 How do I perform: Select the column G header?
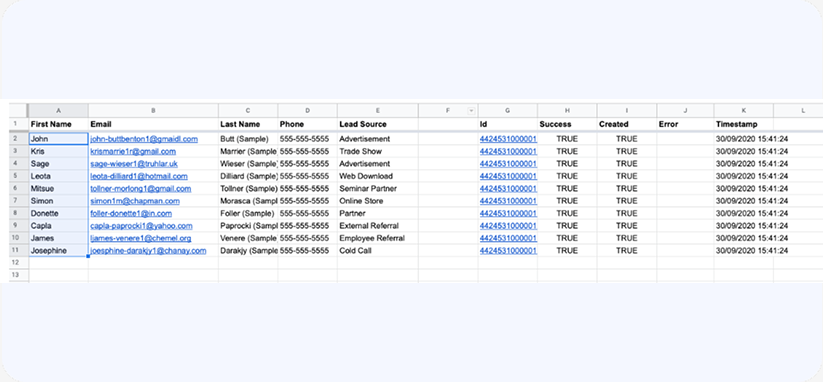[508, 111]
